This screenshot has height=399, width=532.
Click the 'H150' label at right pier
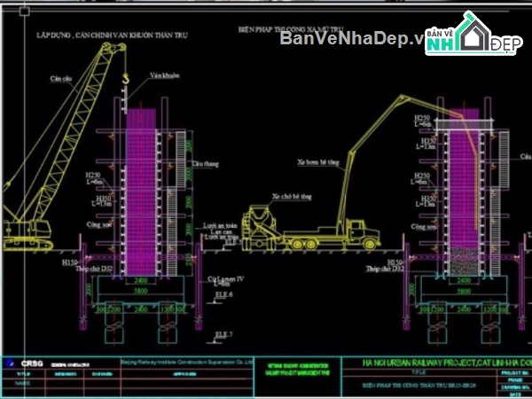pyautogui.click(x=395, y=262)
